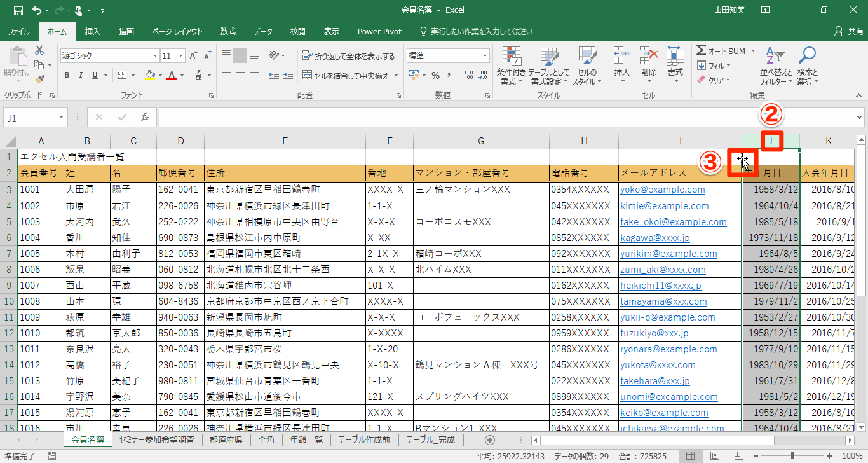
Task: Expand Format as Table (テーブルとして書式設定) menu
Action: pos(548,66)
